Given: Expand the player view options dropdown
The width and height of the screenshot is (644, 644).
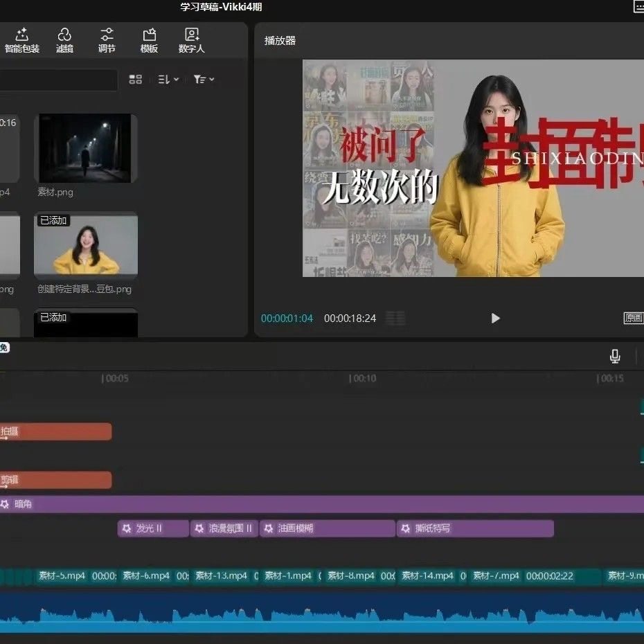Looking at the screenshot, I should tap(394, 318).
